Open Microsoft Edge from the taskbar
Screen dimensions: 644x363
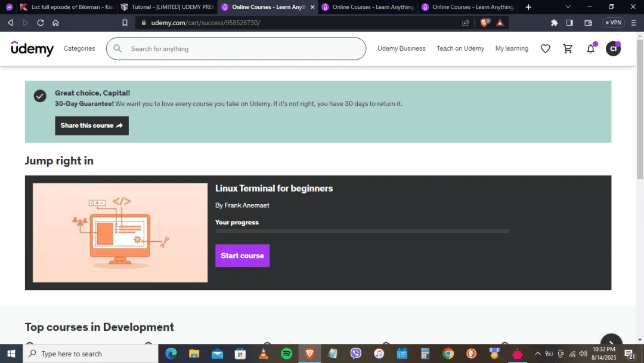(x=171, y=353)
